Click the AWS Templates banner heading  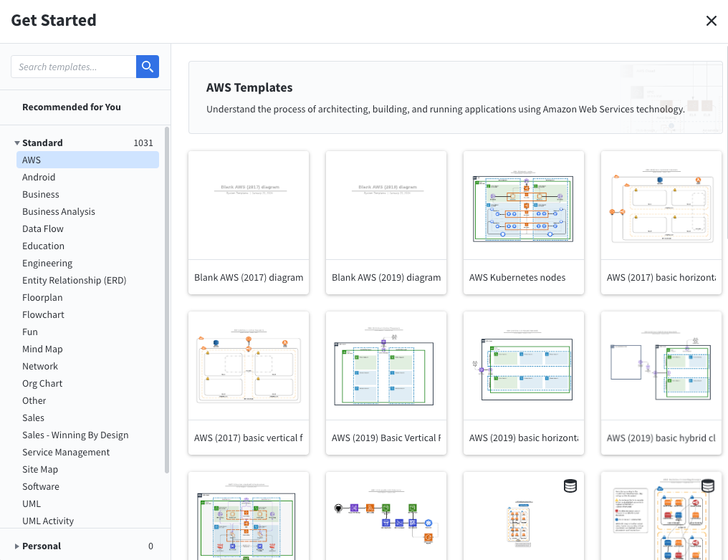(249, 87)
